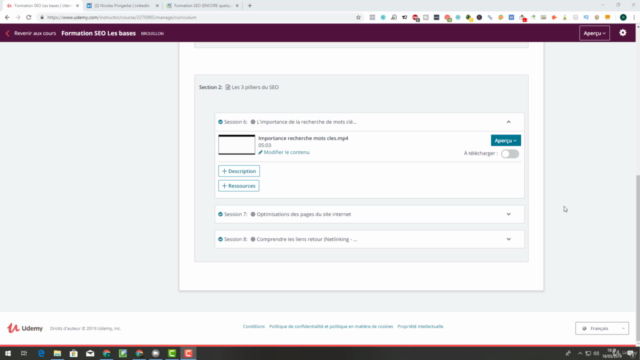This screenshot has width=640, height=360.
Task: Click the Formation SEO Les bases header title
Action: (98, 33)
